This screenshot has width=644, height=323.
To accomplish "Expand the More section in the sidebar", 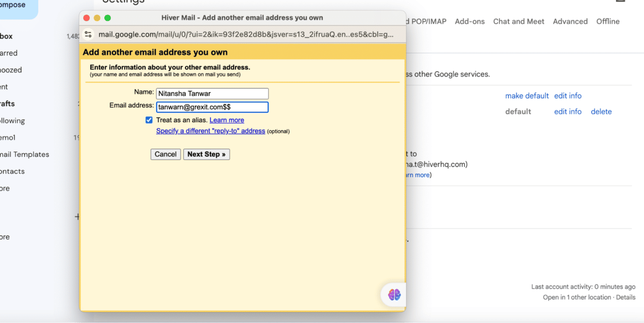I will [4, 188].
